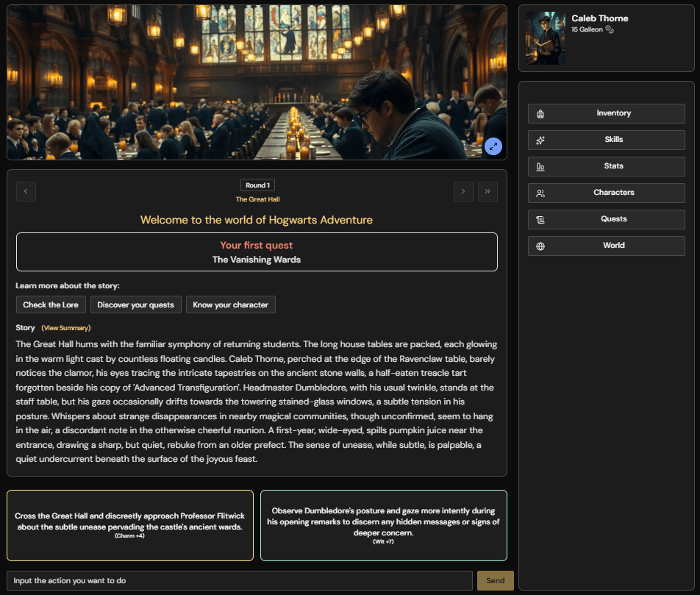Open Quests using the scroll icon
Screen dimensions: 700x595
540,219
